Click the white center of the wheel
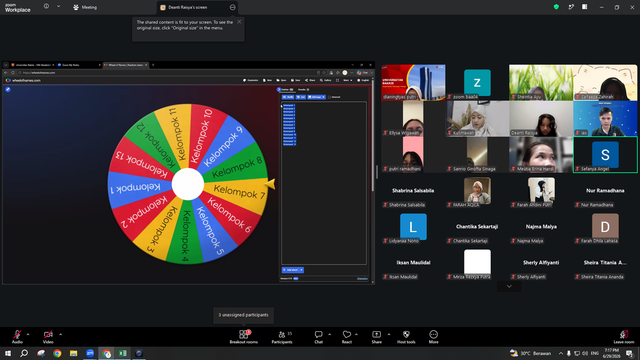The width and height of the screenshot is (640, 360). click(x=188, y=184)
